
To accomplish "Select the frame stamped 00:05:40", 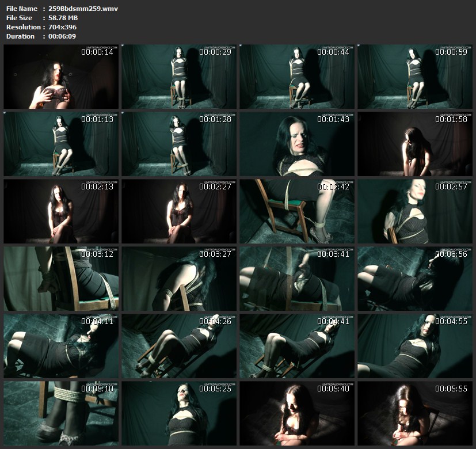I will point(297,413).
